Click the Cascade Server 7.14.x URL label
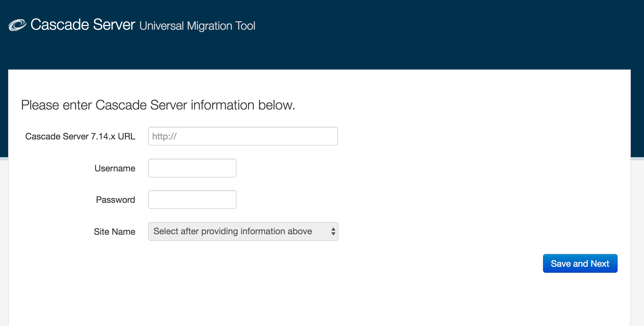The height and width of the screenshot is (326, 644). click(80, 136)
